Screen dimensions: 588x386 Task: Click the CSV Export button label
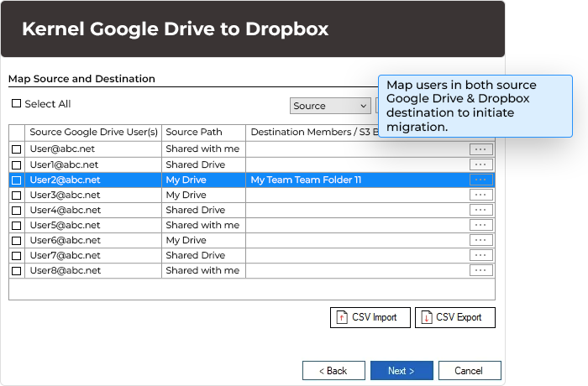[x=459, y=317]
